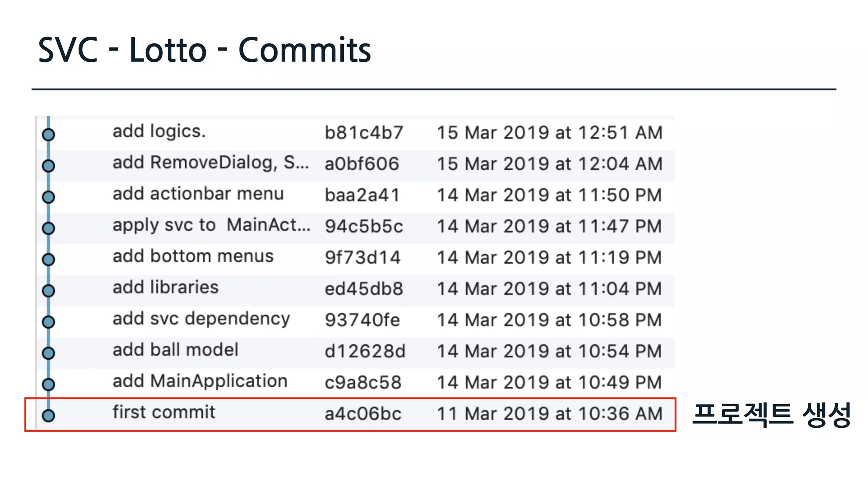Click date '14 Mar 2019 at 10:49 PM'
Screen dimensions: 868x488
[x=549, y=383]
